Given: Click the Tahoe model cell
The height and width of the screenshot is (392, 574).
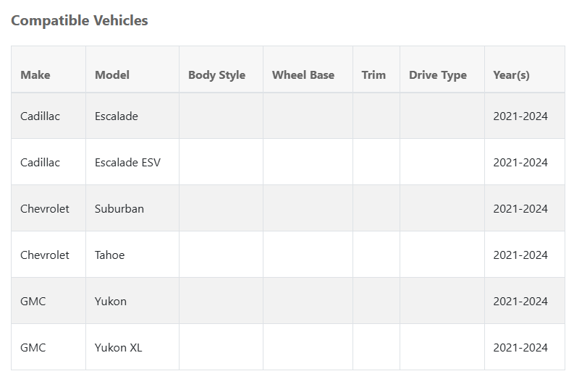Looking at the screenshot, I should click(110, 255).
